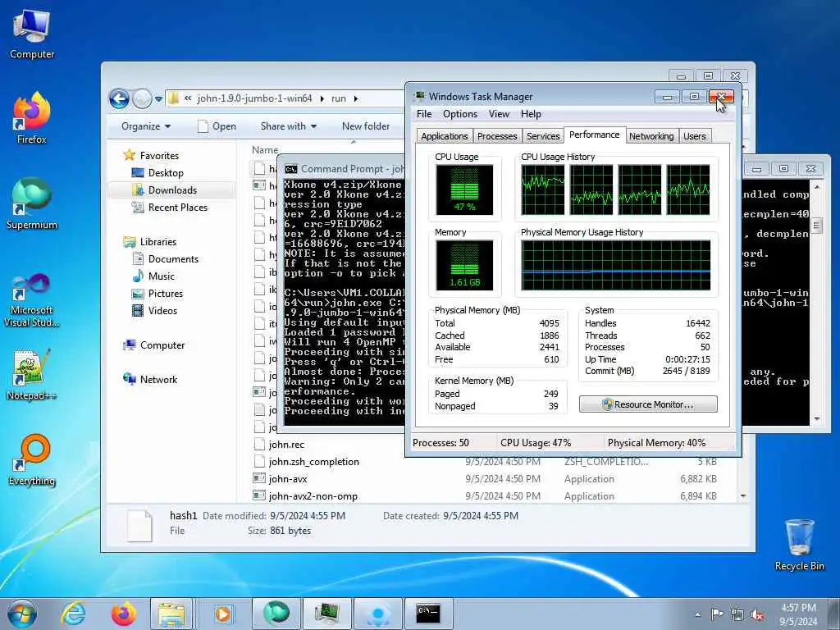Switch to the Applications tab
Image resolution: width=840 pixels, height=630 pixels.
[x=444, y=136]
